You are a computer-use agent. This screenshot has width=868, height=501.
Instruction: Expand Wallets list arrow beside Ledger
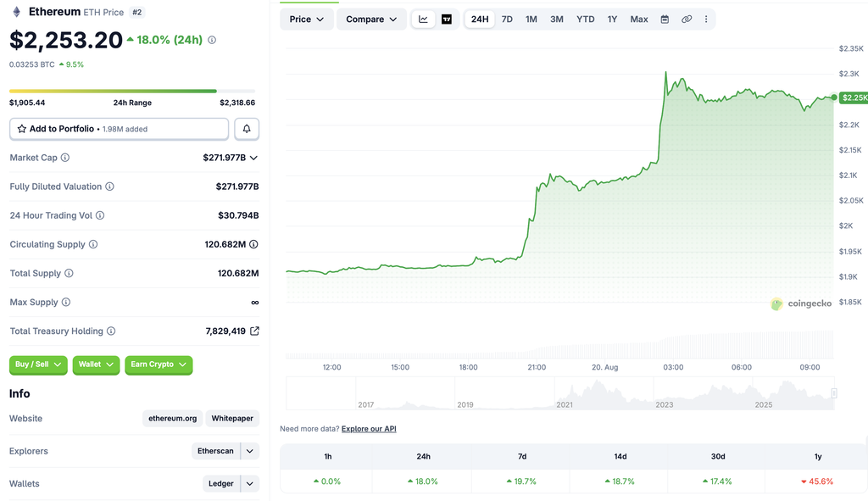click(x=250, y=484)
